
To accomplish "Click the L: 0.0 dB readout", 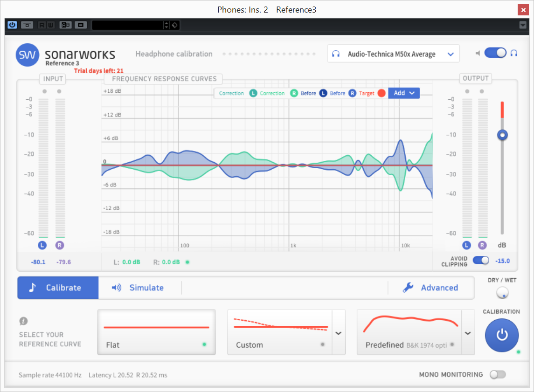I will click(127, 262).
